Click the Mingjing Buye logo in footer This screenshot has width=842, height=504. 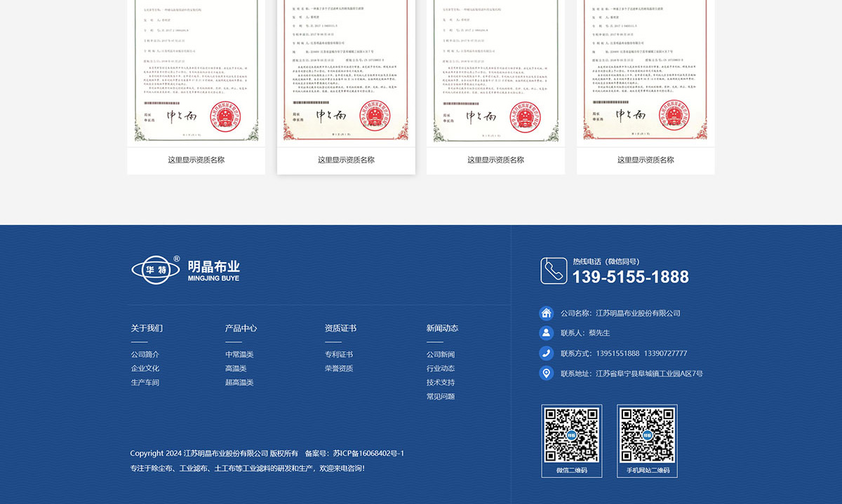point(186,270)
